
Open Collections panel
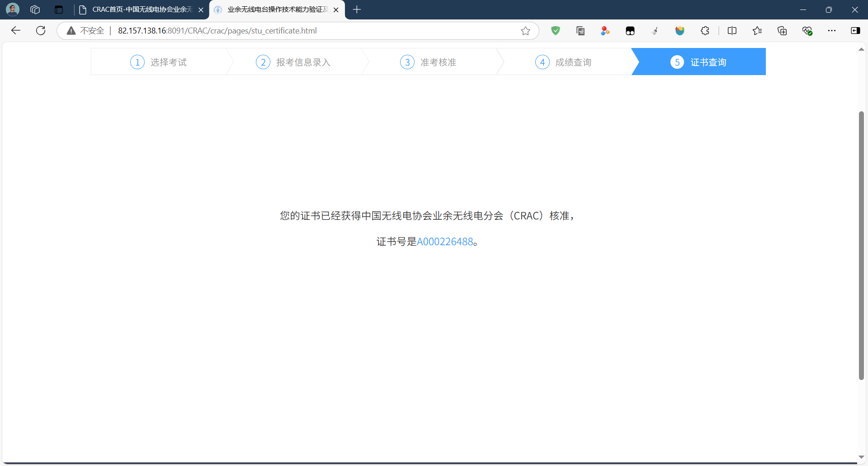[x=782, y=31]
